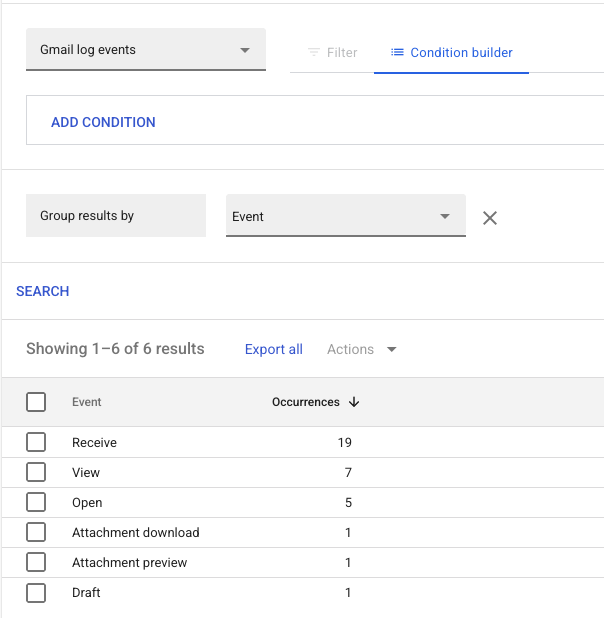Select the View event row checkbox
Viewport: 604px width, 618px height.
pyautogui.click(x=36, y=472)
